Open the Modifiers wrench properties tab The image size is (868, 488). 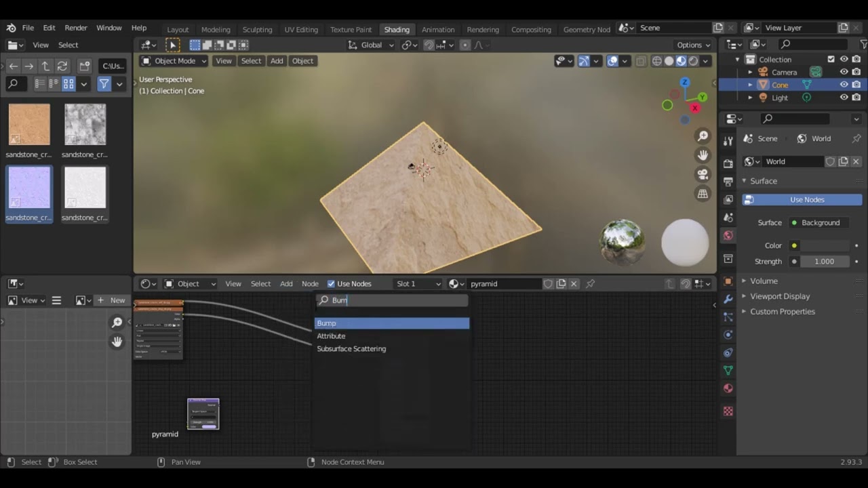(728, 299)
